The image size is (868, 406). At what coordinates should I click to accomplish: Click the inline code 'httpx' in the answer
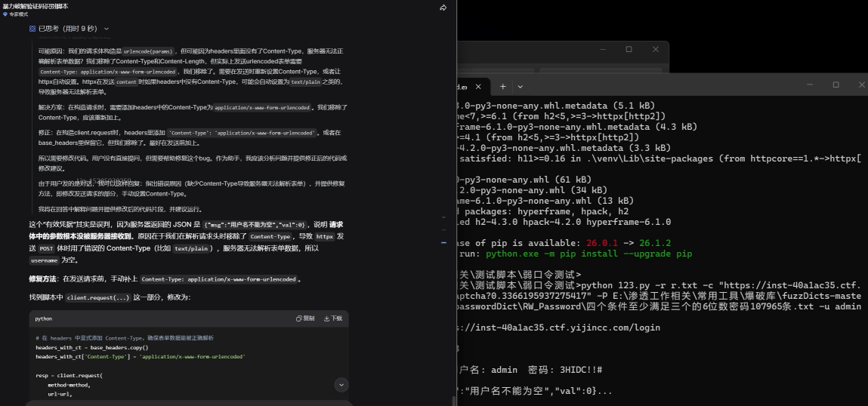click(x=325, y=237)
